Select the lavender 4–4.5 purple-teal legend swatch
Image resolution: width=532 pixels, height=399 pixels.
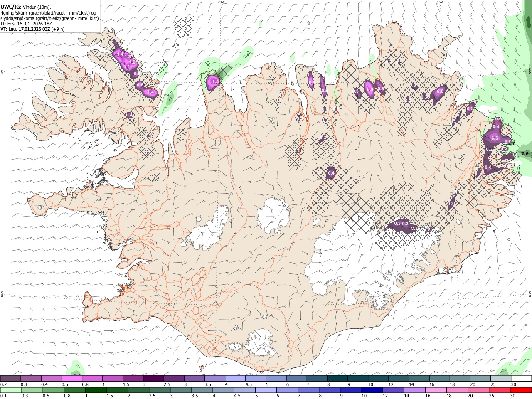point(235,379)
